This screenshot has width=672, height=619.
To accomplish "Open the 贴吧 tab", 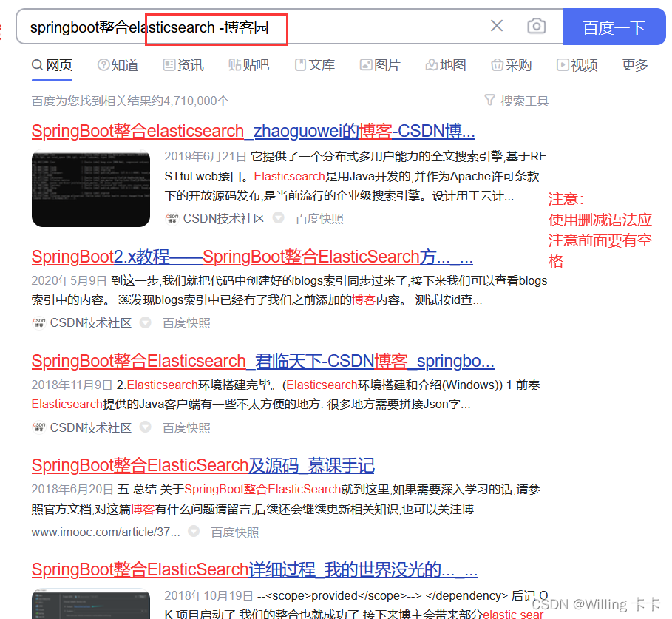I will point(249,65).
